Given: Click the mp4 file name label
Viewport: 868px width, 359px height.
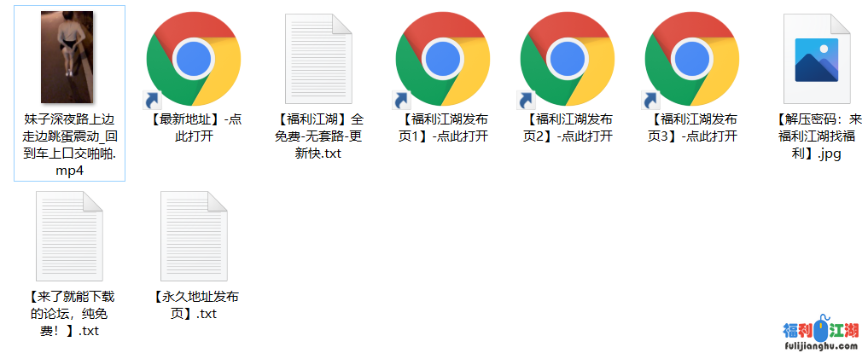Looking at the screenshot, I should coord(70,144).
